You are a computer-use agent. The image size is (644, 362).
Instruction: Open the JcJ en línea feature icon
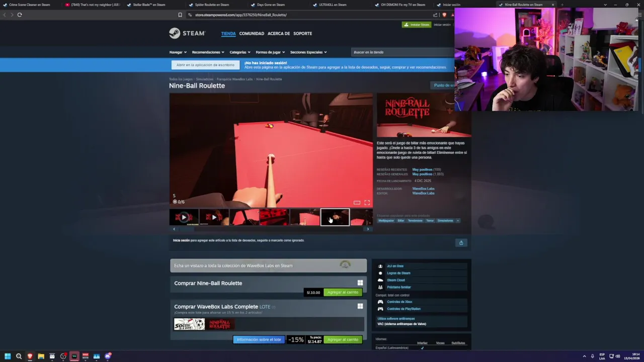380,266
